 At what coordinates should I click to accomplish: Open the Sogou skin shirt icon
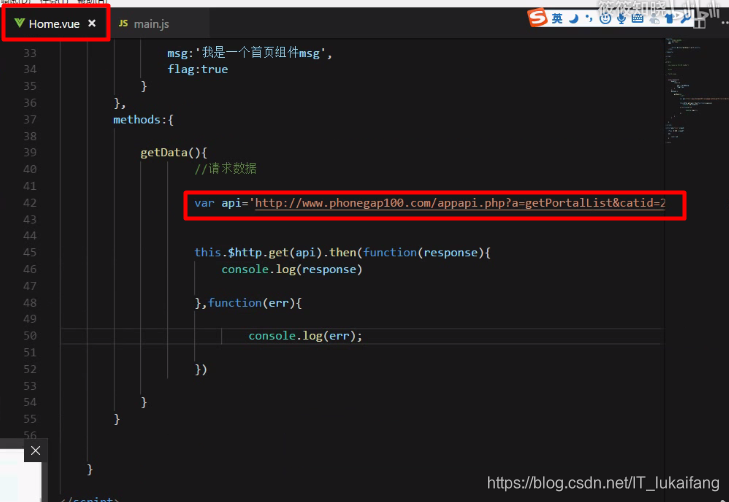coord(669,19)
